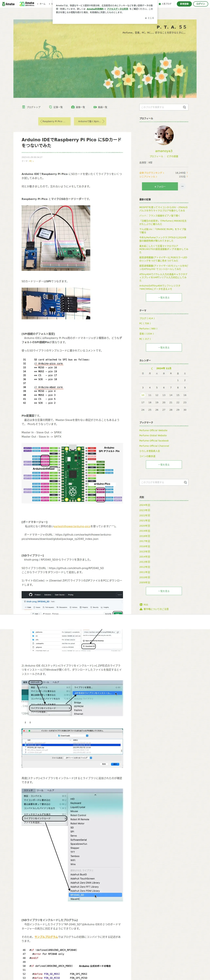Open the ellipsis menu beside フォロー

183,186
